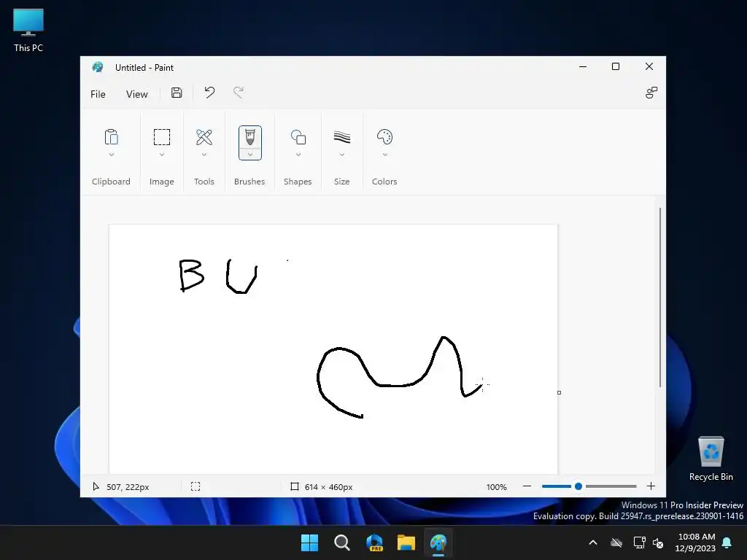Viewport: 747px width, 560px height.
Task: Click the Size group label
Action: click(x=341, y=182)
